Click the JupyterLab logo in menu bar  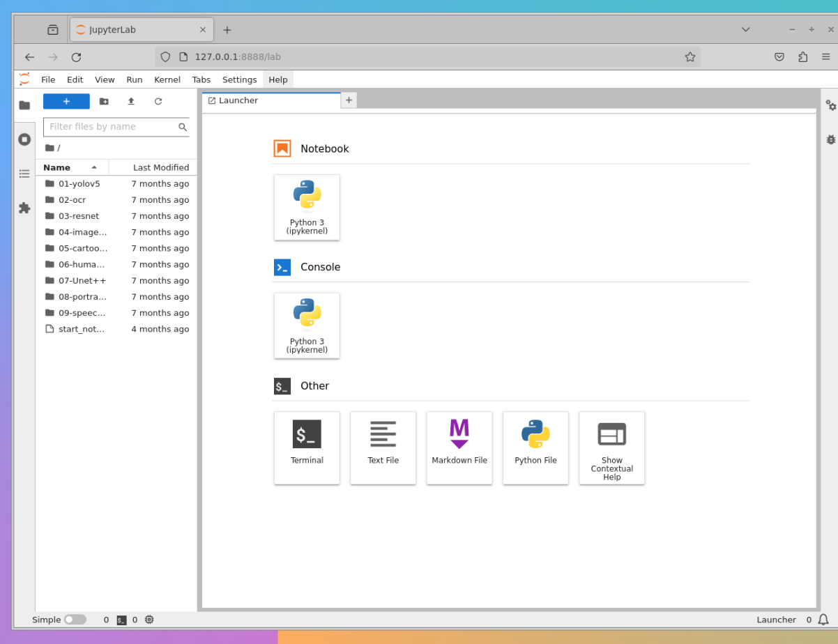24,79
